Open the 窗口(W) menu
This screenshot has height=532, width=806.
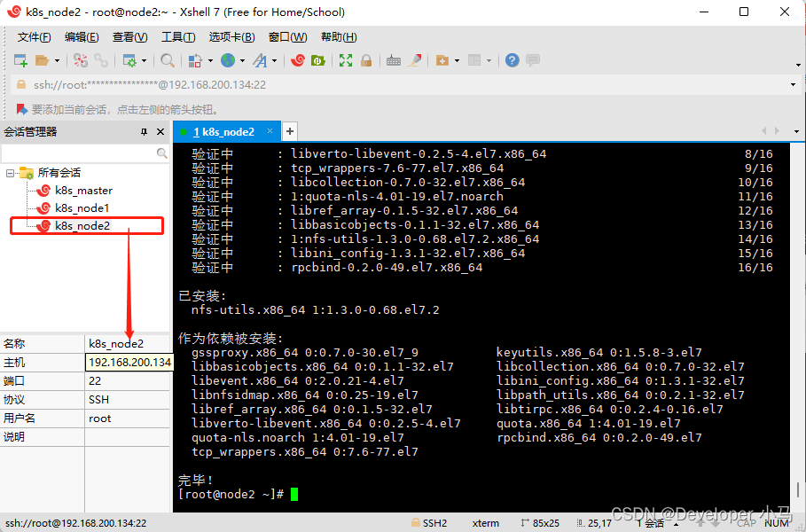pyautogui.click(x=288, y=37)
